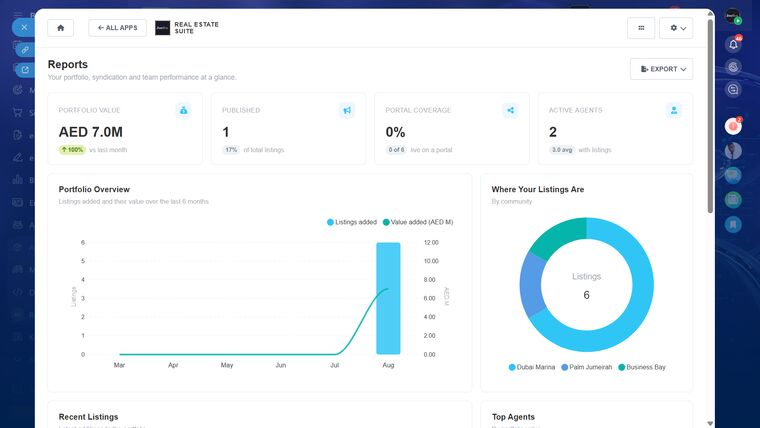Viewport: 760px width, 428px height.
Task: Open the profile avatar at top right
Action: click(x=733, y=16)
